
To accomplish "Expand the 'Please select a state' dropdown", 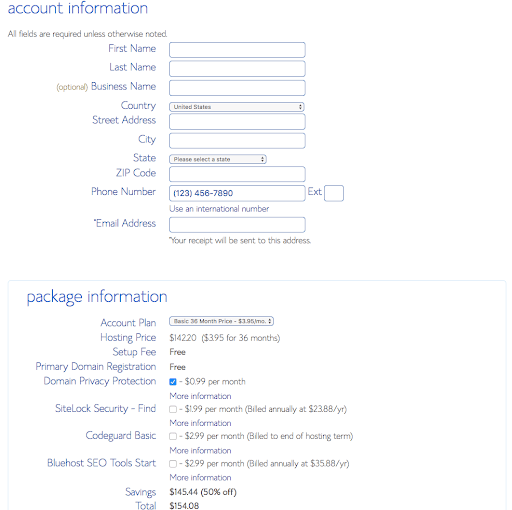I will pyautogui.click(x=218, y=159).
